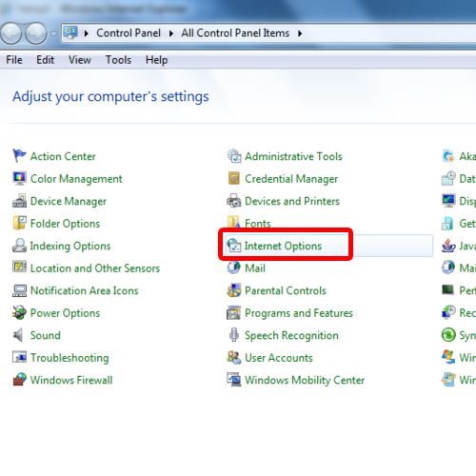Open the Edit menu
476x476 pixels.
(x=45, y=60)
